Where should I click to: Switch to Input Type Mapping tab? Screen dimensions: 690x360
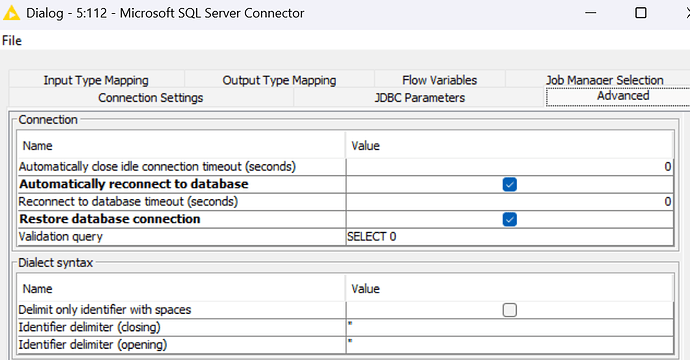pos(96,80)
